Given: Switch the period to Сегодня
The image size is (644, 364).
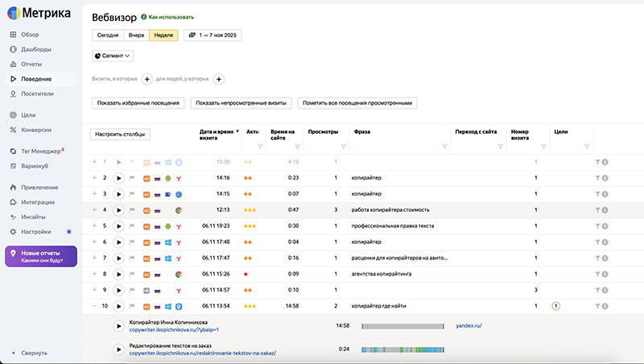Looking at the screenshot, I should click(x=108, y=35).
